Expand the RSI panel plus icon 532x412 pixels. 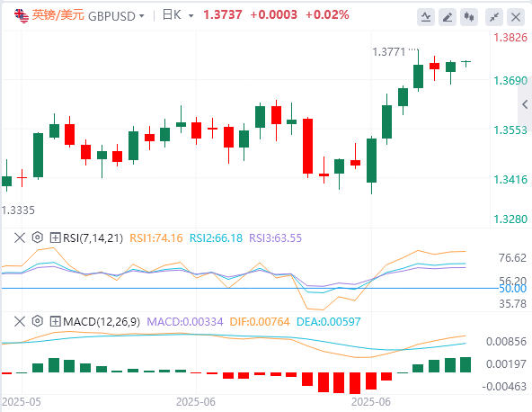(55, 237)
